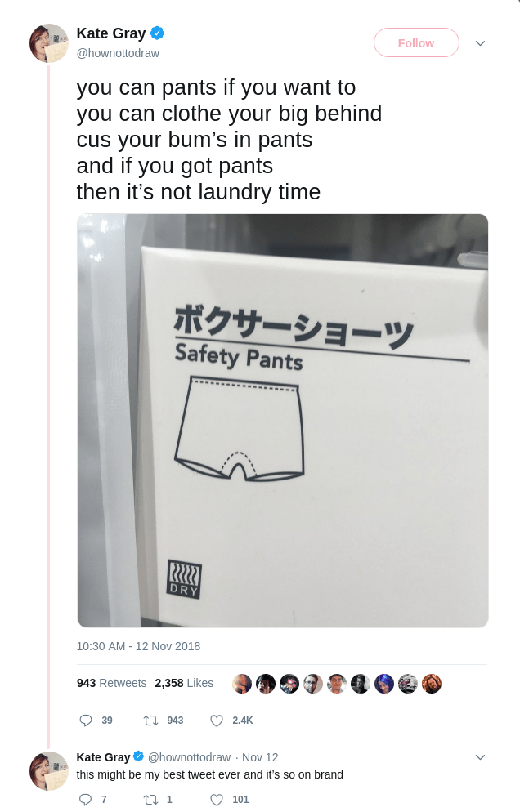Open the 943 Retweets list

coord(111,683)
